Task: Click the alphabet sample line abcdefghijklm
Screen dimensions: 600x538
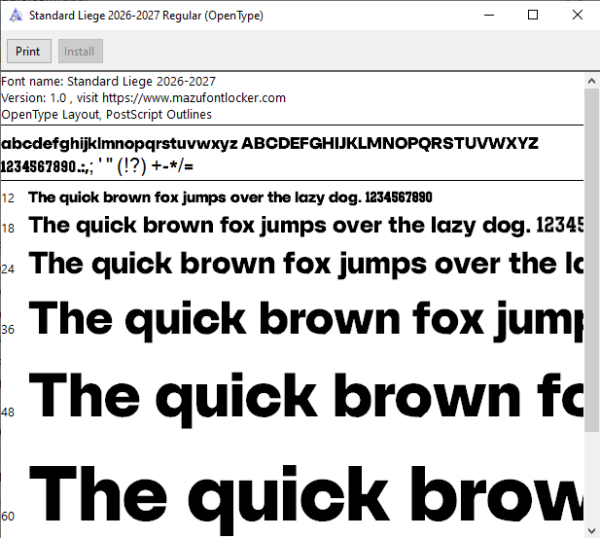Action: (270, 143)
